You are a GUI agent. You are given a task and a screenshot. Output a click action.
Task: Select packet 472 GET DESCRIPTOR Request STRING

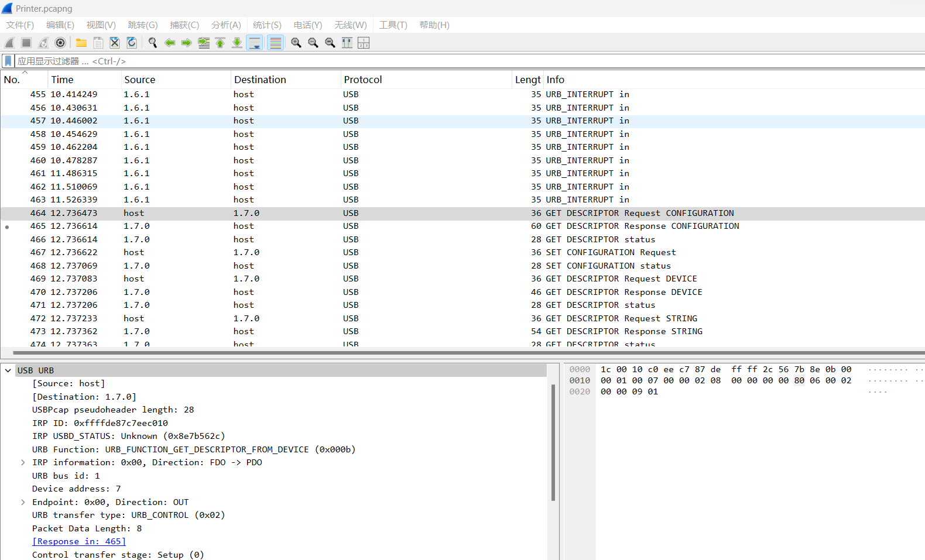click(462, 318)
